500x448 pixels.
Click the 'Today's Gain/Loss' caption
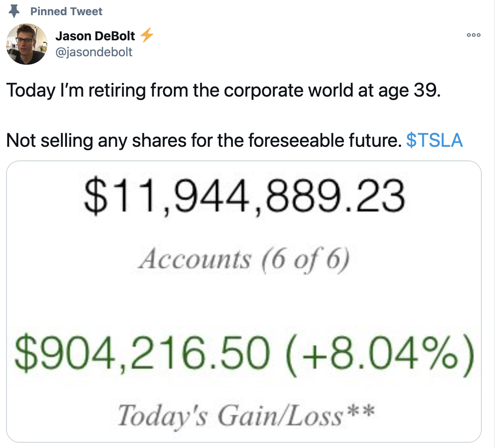point(230,415)
